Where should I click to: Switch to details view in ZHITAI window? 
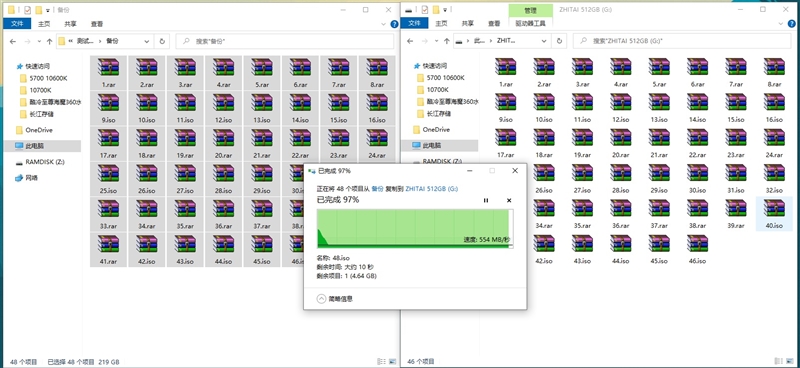coord(779,361)
